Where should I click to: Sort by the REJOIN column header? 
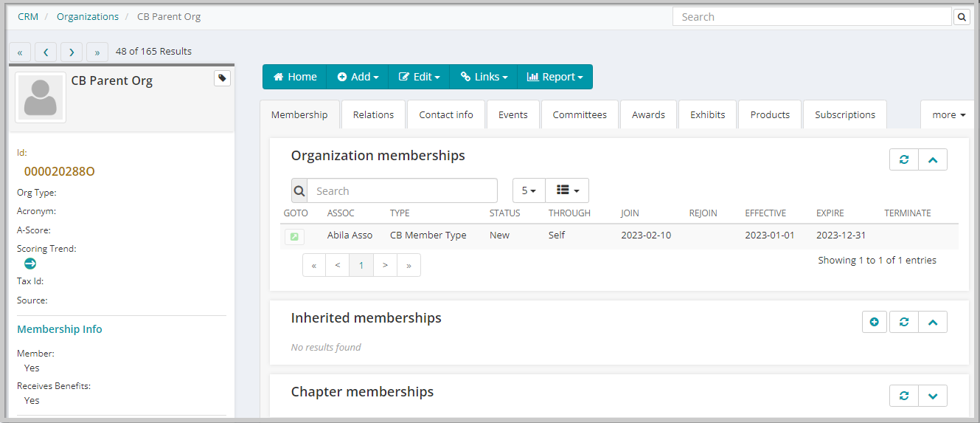pos(703,213)
